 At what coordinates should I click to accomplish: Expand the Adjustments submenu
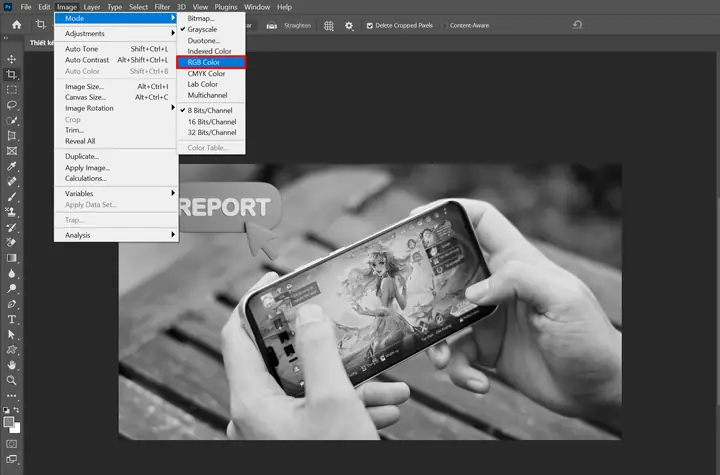(x=116, y=34)
